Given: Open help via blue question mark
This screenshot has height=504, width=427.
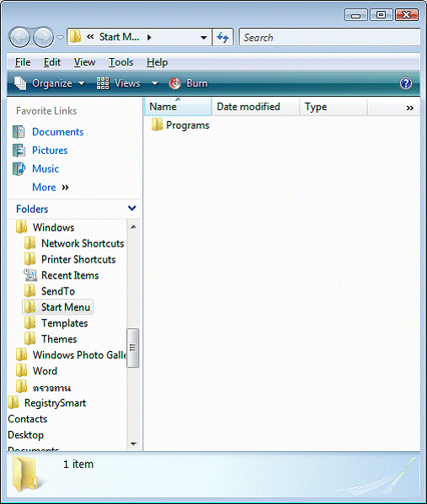Looking at the screenshot, I should [x=405, y=83].
